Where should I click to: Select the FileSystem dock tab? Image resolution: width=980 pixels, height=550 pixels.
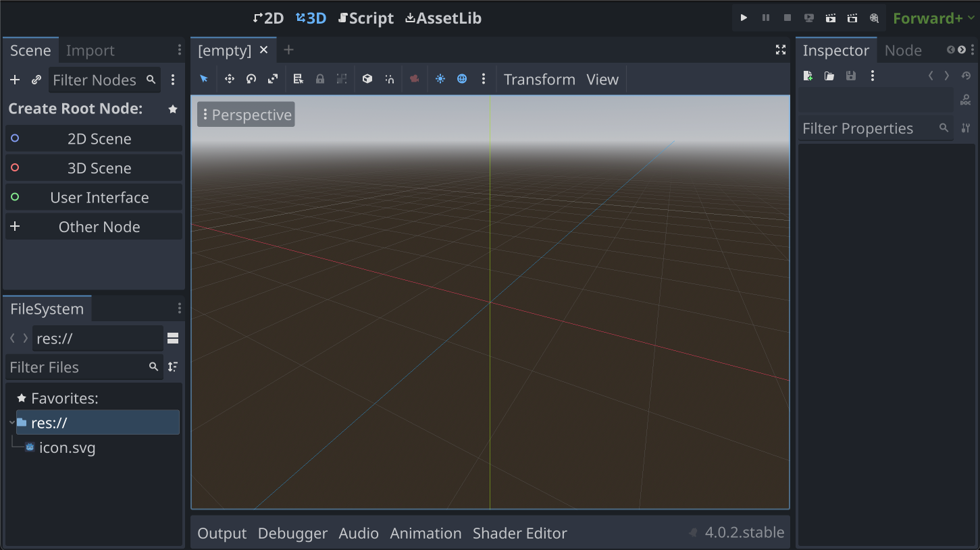tap(47, 309)
